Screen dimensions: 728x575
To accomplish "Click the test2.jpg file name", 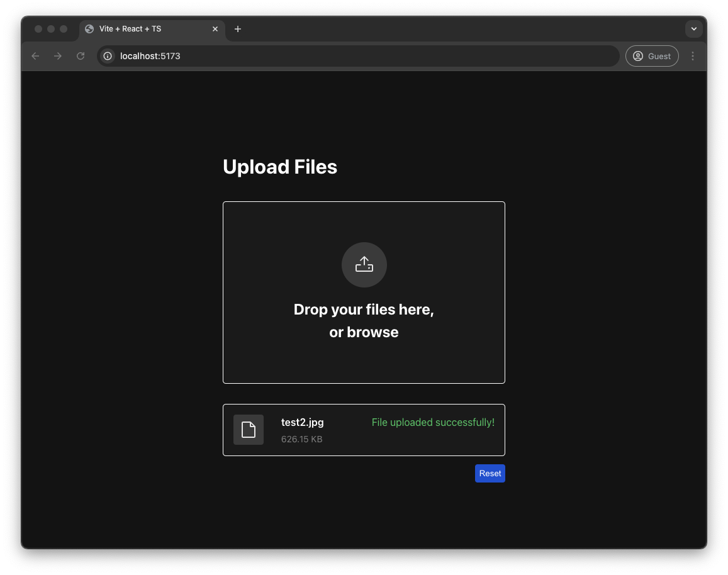I will (x=302, y=422).
